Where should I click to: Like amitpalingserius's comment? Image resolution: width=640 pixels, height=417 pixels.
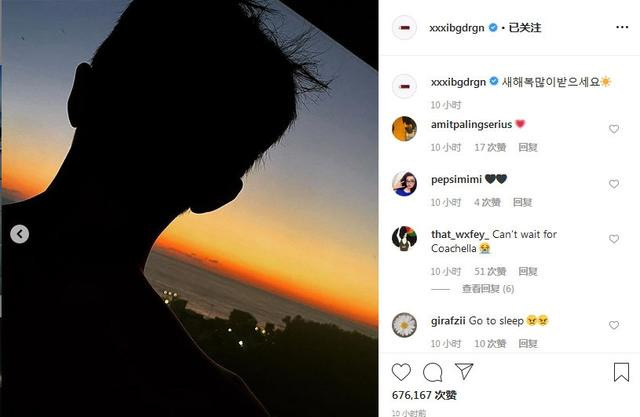(614, 129)
